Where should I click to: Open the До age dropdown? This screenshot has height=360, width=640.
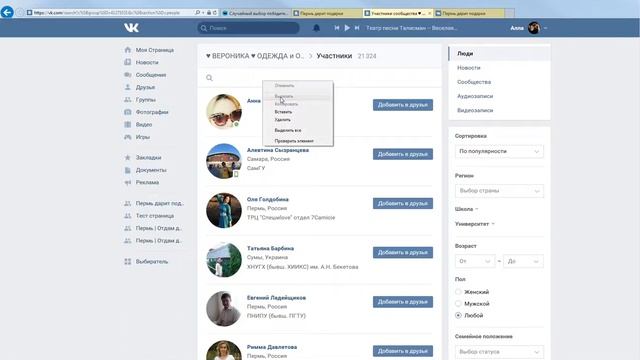tap(523, 261)
